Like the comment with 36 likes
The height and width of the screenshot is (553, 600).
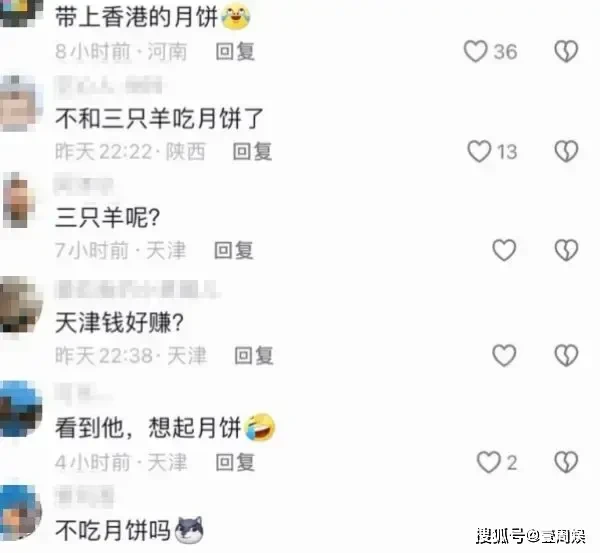476,51
